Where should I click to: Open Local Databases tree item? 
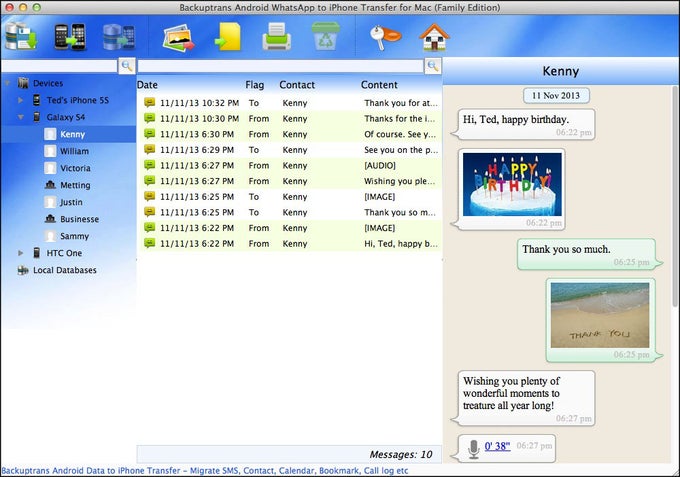tap(65, 270)
